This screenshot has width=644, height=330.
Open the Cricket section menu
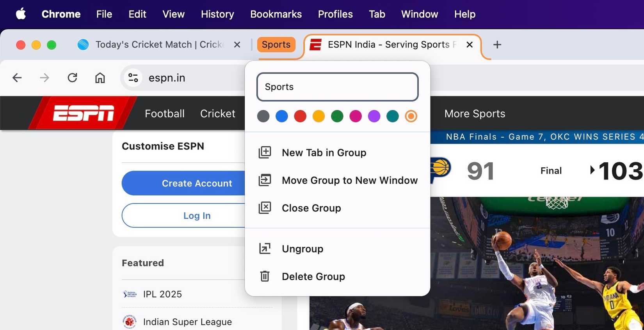coord(218,114)
